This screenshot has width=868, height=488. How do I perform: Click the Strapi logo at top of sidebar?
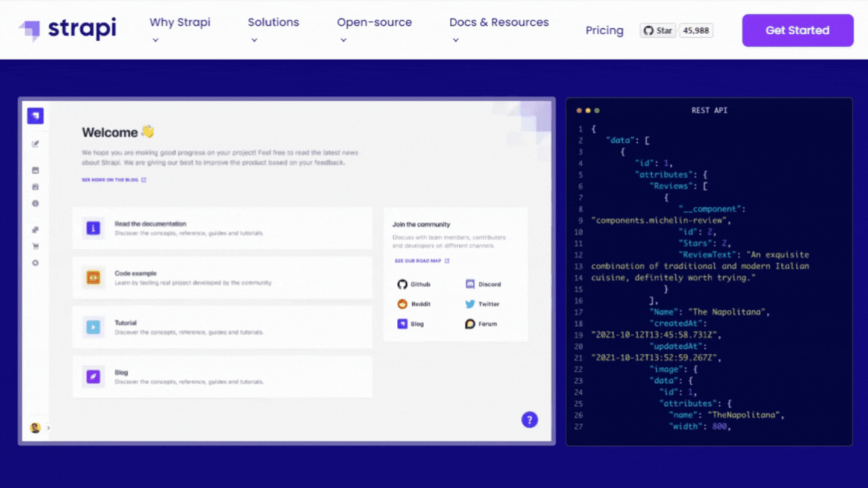(x=36, y=115)
